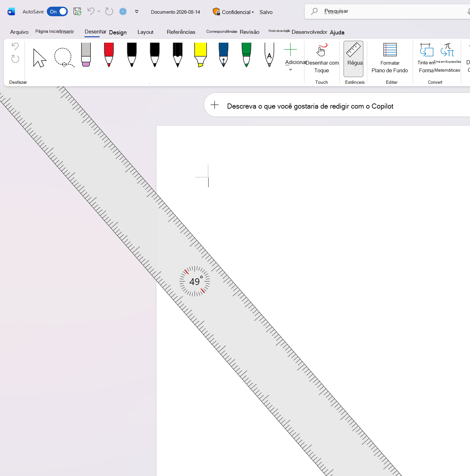The image size is (470, 476).
Task: Select the yellow highlighter
Action: pyautogui.click(x=201, y=55)
